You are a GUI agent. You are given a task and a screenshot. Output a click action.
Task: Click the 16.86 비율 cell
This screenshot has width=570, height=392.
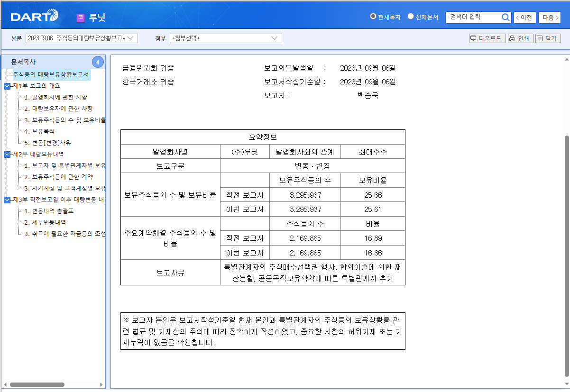click(373, 253)
